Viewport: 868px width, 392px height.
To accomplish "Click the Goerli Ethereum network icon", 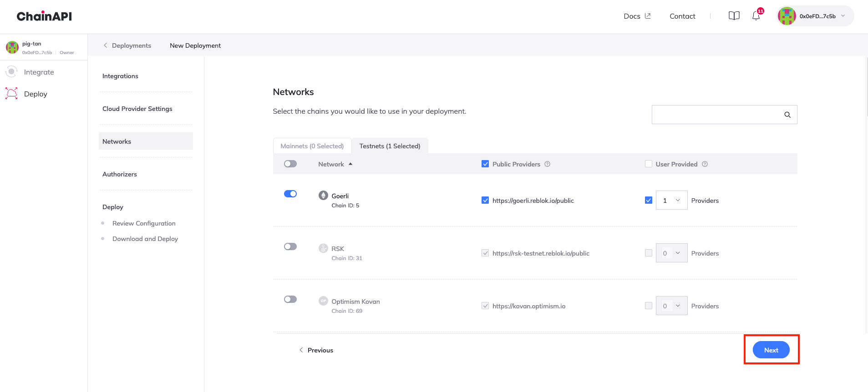I will click(x=323, y=196).
